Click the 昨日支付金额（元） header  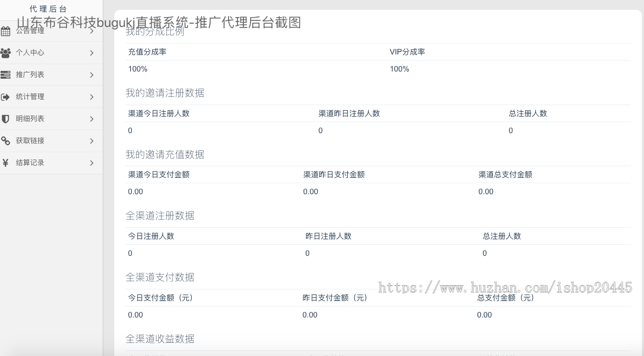[335, 298]
